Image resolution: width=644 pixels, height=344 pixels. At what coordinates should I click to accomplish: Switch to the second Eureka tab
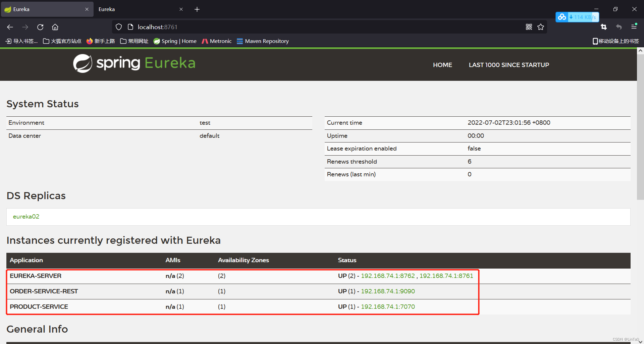click(x=140, y=9)
